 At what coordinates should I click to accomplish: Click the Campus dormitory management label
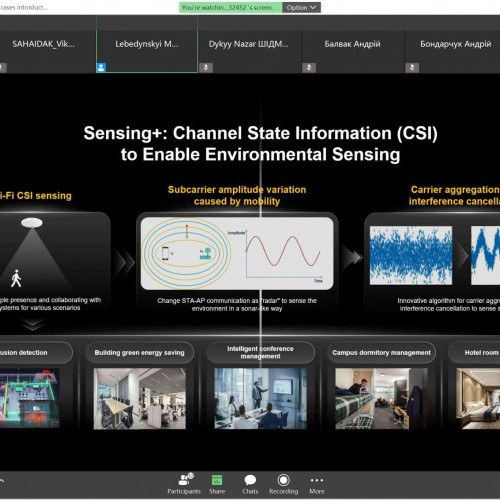click(x=381, y=353)
